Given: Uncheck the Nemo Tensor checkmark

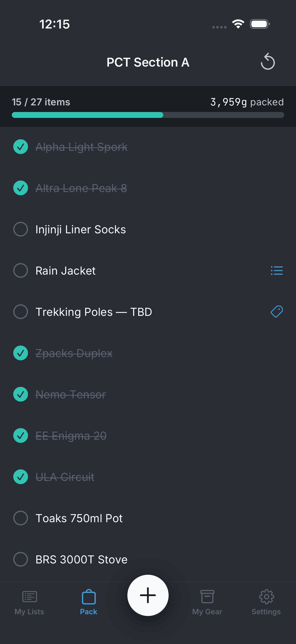Looking at the screenshot, I should [x=20, y=394].
